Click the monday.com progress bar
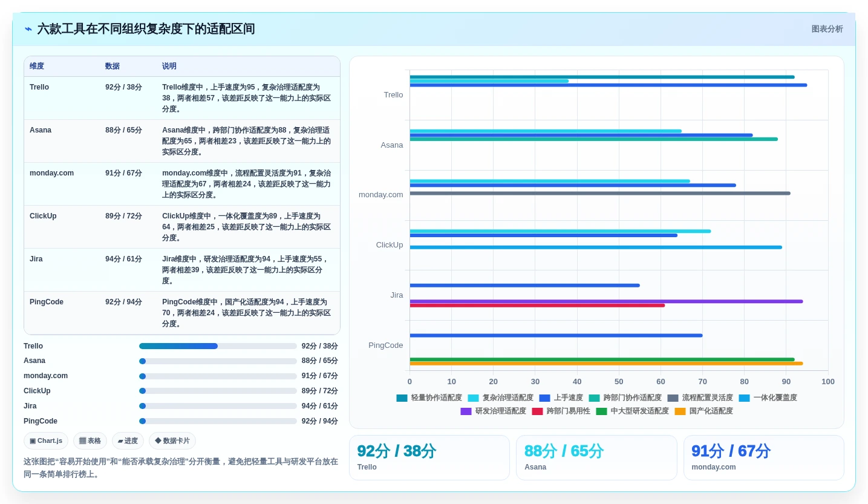The image size is (868, 504). [218, 376]
